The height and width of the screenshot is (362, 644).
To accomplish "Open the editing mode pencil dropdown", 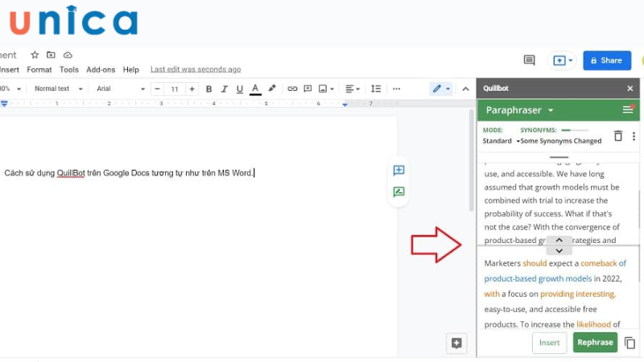I will tap(441, 88).
